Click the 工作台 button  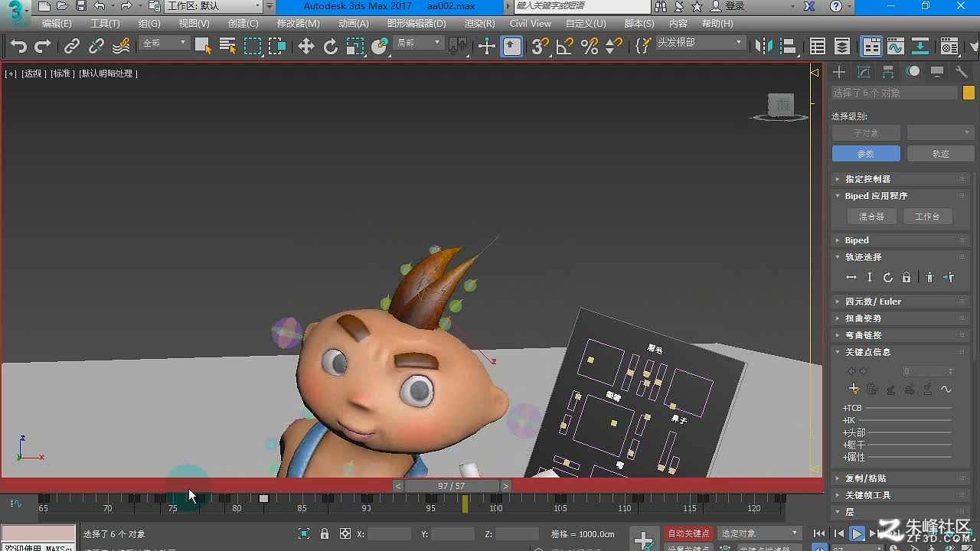click(x=927, y=217)
